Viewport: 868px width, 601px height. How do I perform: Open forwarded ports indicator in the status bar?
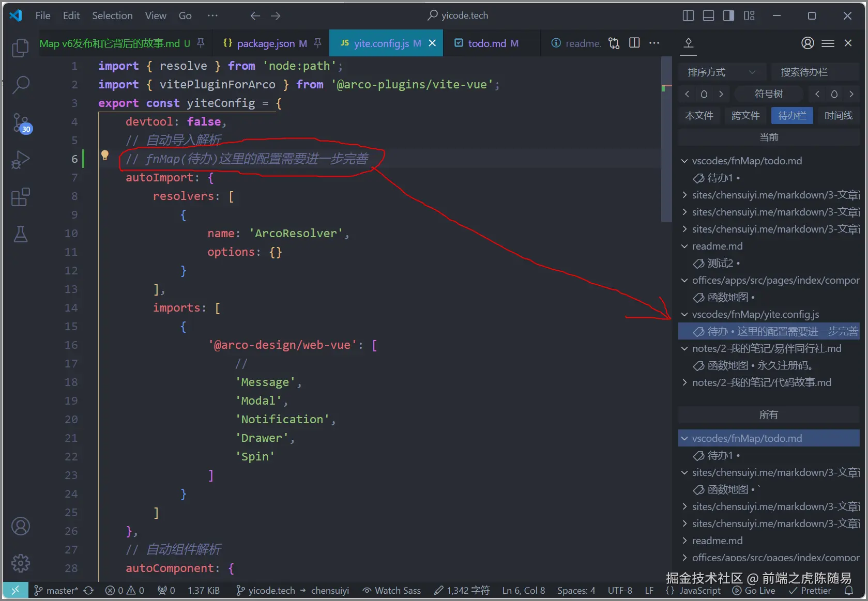[x=166, y=590]
